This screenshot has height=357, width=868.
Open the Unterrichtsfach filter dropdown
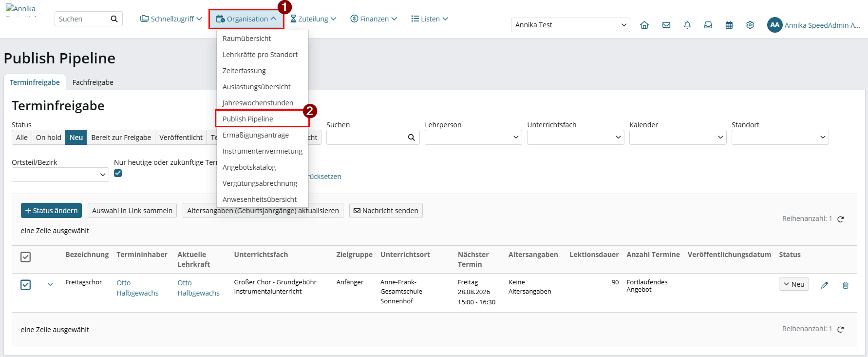(575, 138)
